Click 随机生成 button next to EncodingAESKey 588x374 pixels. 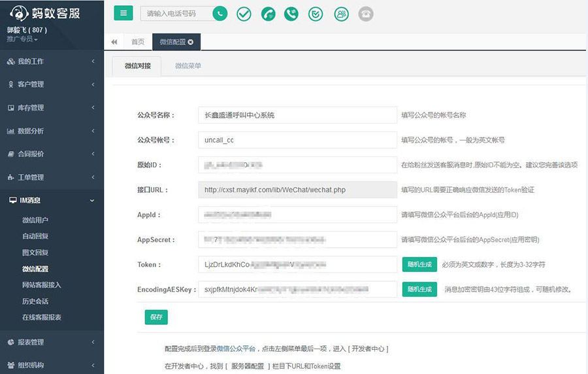click(419, 289)
